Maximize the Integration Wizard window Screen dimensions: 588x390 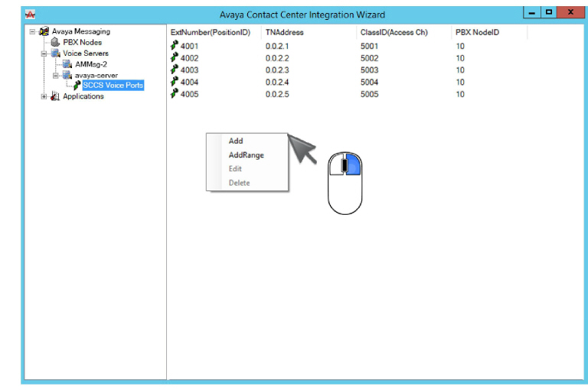[x=549, y=12]
